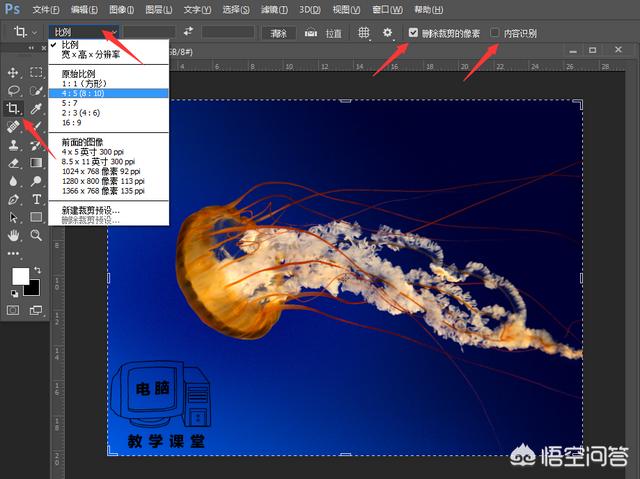Choose 新建裁剪预设 option

tap(109, 211)
